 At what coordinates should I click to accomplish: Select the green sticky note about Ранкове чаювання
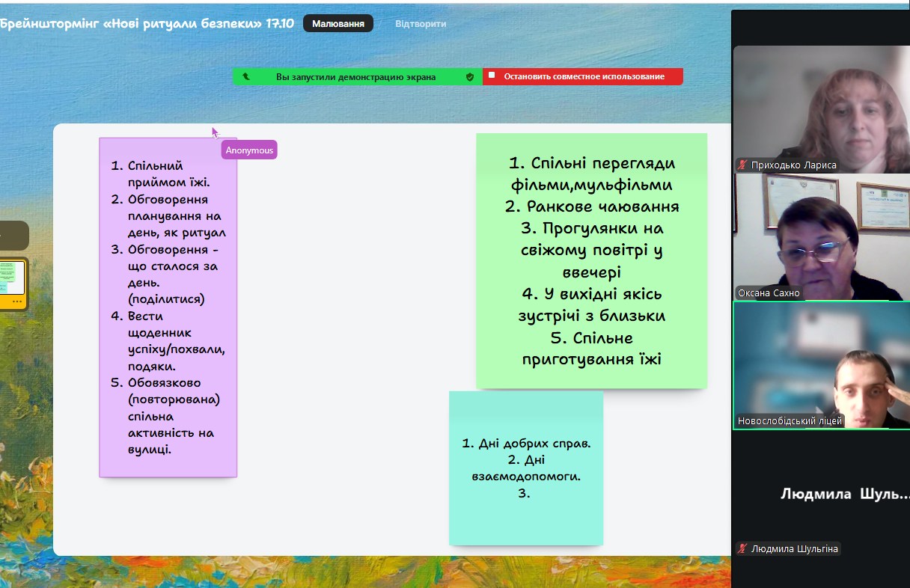tap(591, 260)
